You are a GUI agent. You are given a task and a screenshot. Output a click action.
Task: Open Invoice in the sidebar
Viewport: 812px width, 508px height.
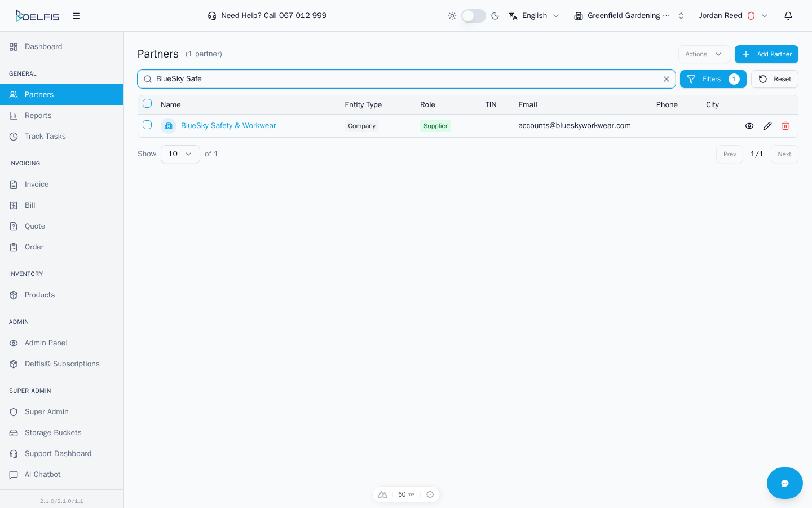click(37, 185)
